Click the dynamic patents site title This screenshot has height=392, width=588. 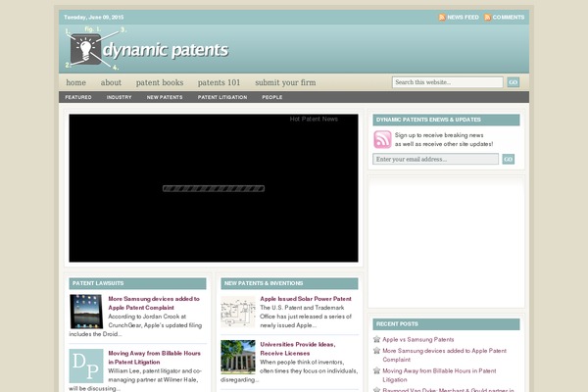166,50
